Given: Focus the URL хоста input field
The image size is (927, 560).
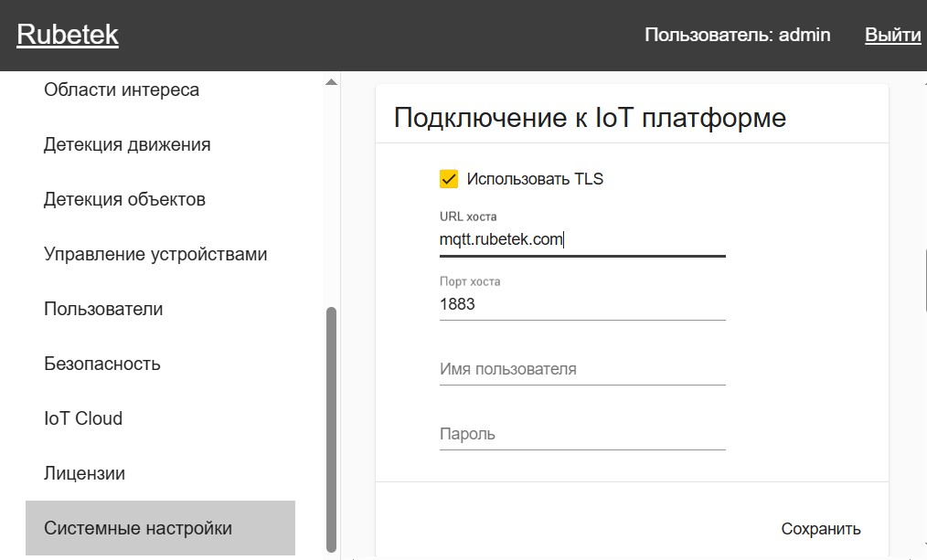Looking at the screenshot, I should (581, 240).
